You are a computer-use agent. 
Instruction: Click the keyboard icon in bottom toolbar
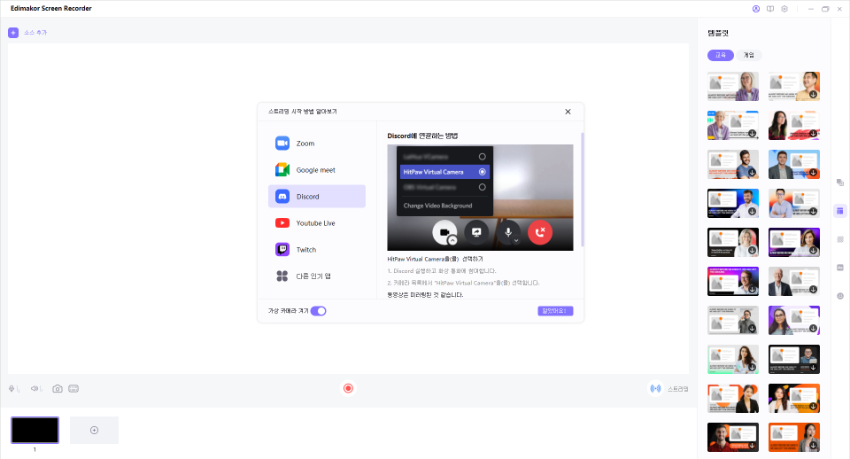[74, 389]
